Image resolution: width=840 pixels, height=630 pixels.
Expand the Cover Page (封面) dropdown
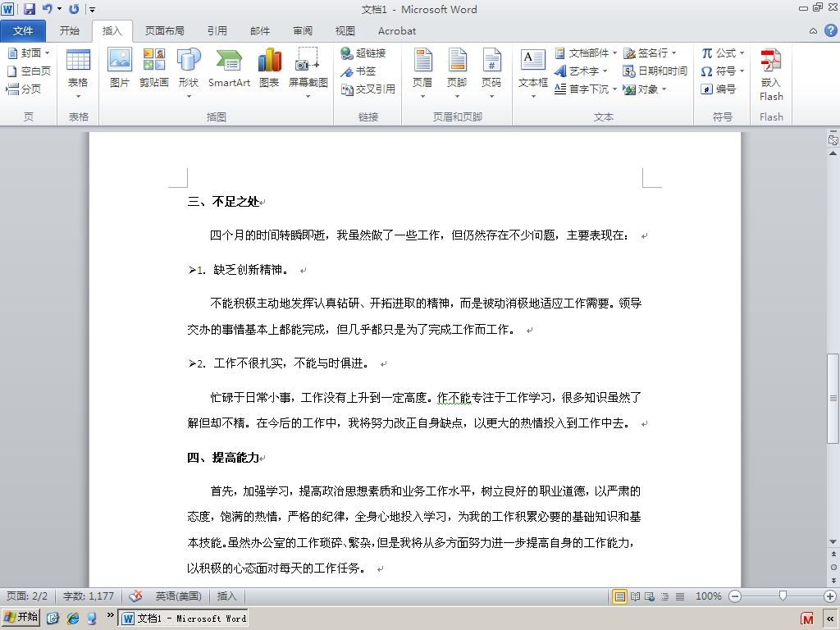[47, 53]
